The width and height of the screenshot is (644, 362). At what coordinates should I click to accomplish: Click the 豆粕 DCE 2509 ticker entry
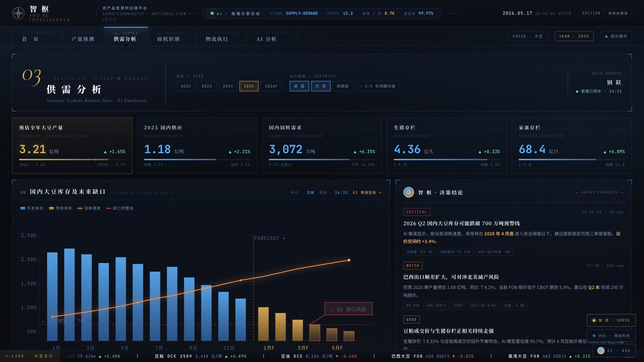point(200,356)
